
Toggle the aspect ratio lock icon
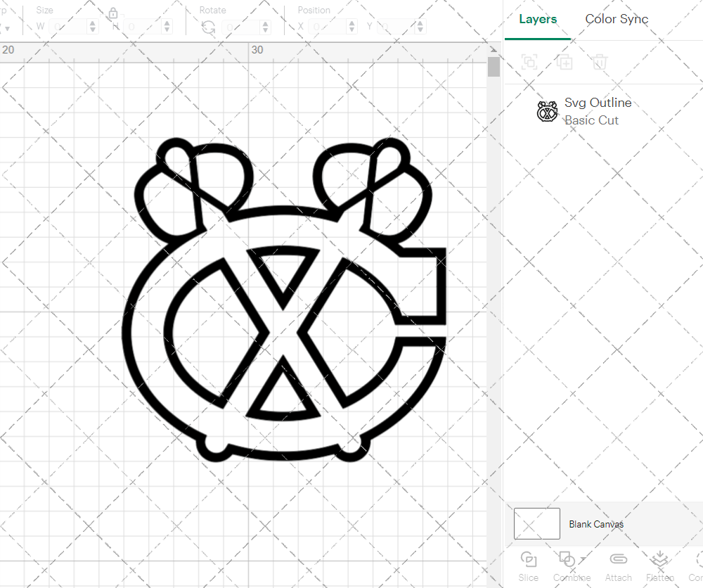tap(113, 13)
